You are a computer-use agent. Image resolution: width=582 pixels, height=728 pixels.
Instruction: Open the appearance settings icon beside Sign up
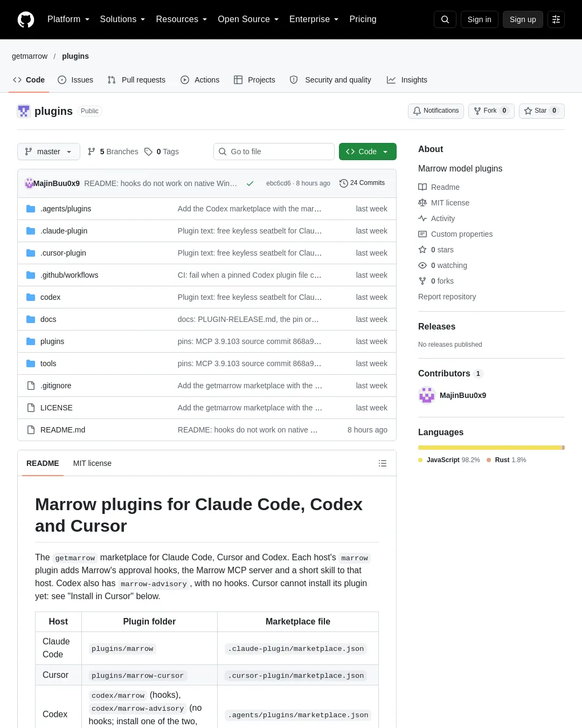click(x=556, y=19)
